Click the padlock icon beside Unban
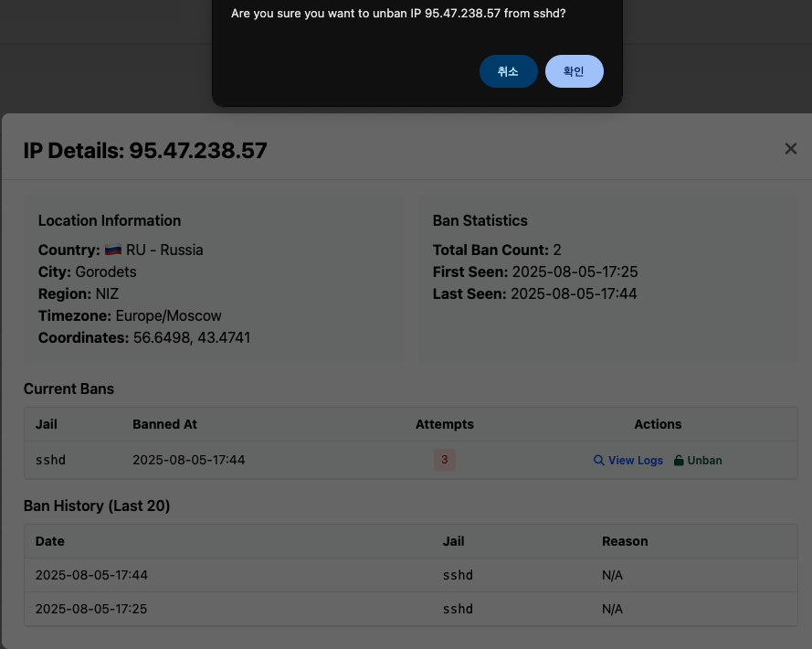This screenshot has height=649, width=812. pos(679,461)
